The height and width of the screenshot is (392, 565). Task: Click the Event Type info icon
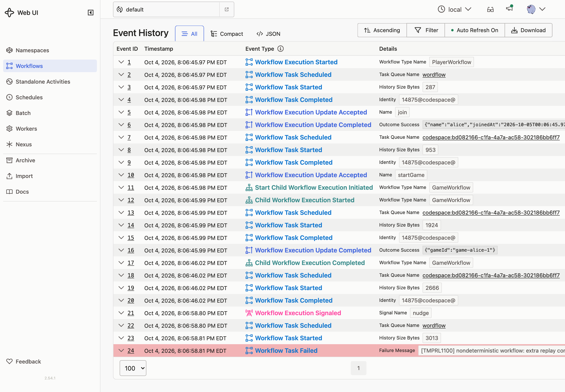(x=280, y=49)
